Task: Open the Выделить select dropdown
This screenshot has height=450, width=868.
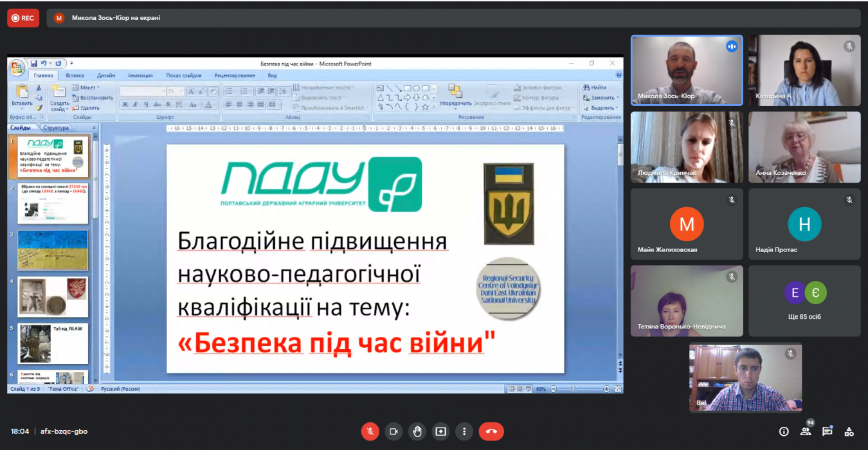Action: (601, 108)
